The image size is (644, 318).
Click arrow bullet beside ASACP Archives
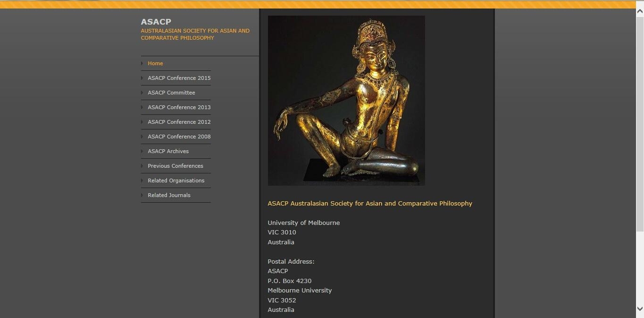pos(142,151)
